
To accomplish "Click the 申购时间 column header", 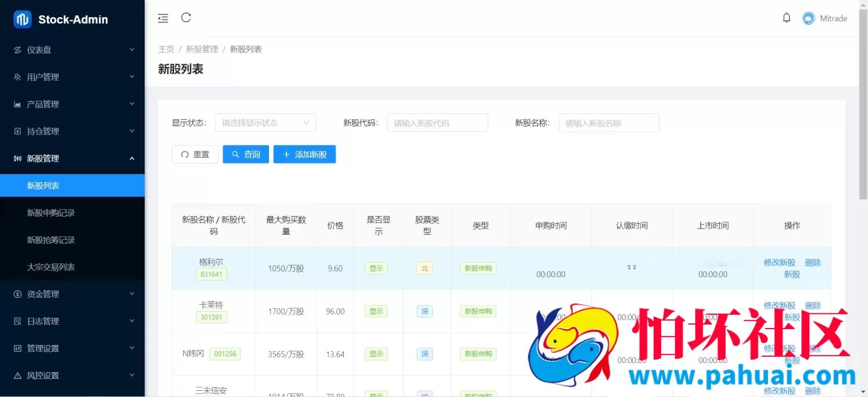I will coord(551,226).
